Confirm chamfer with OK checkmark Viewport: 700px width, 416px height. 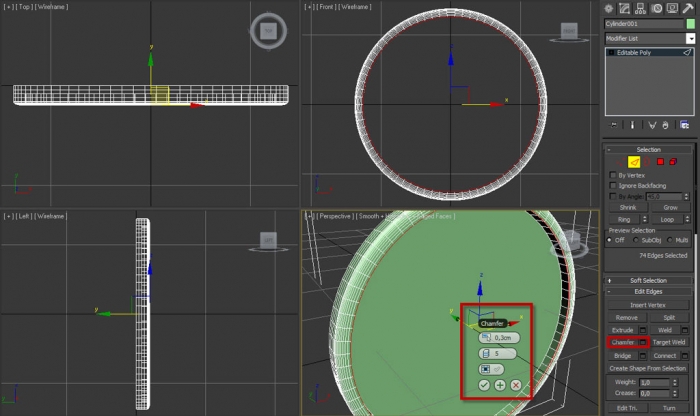[484, 385]
